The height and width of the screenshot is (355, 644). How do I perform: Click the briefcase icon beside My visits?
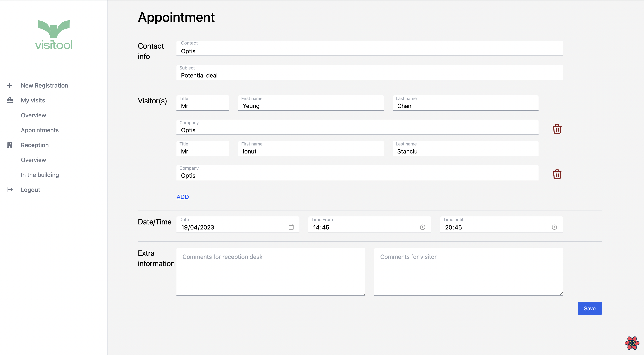[x=10, y=100]
